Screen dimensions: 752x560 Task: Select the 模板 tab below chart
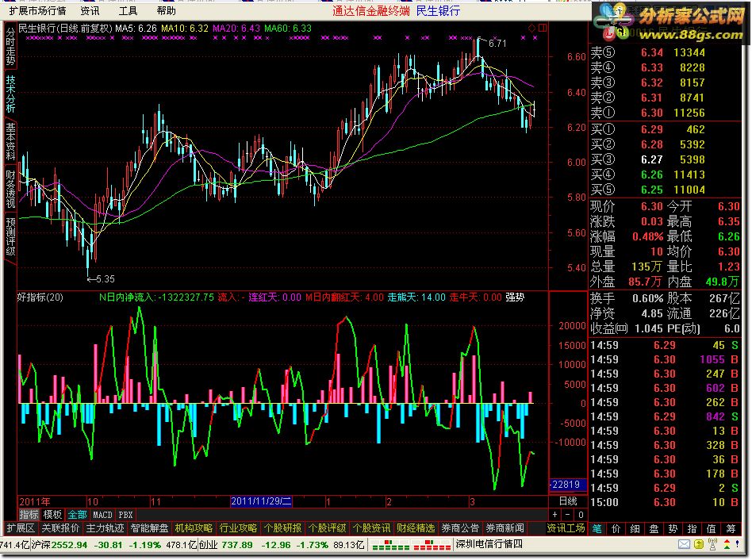point(52,515)
